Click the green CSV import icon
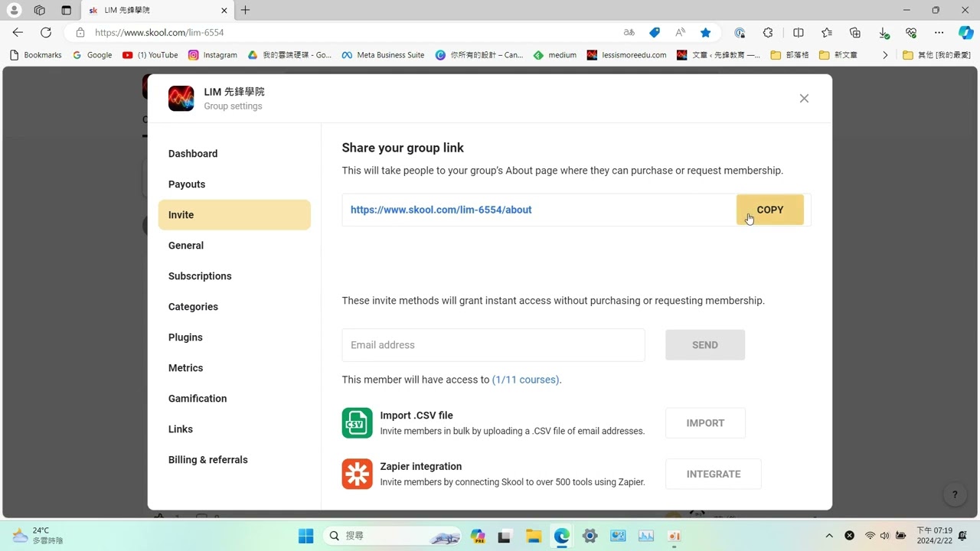This screenshot has height=551, width=980. tap(357, 423)
